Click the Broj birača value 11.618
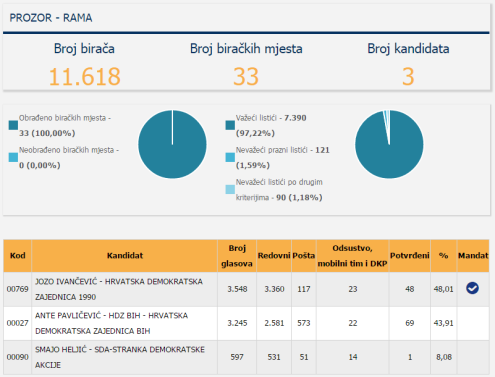Image resolution: width=495 pixels, height=377 pixels. (x=85, y=76)
